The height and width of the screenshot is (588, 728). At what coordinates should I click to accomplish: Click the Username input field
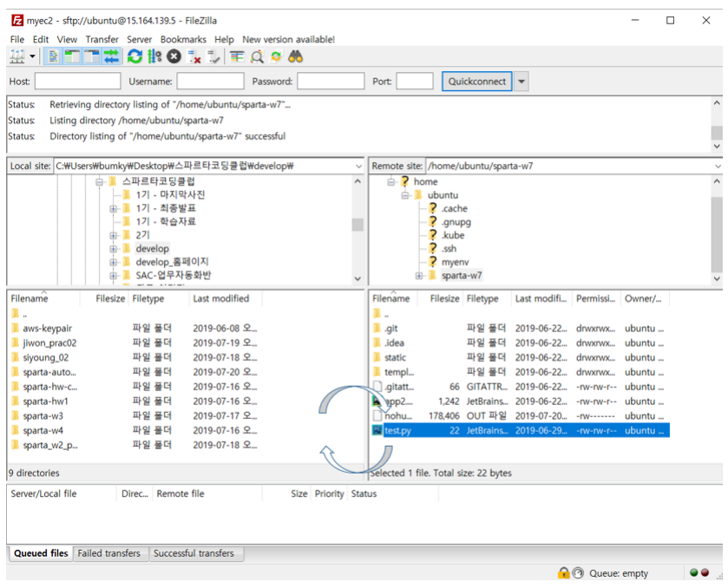pyautogui.click(x=210, y=82)
